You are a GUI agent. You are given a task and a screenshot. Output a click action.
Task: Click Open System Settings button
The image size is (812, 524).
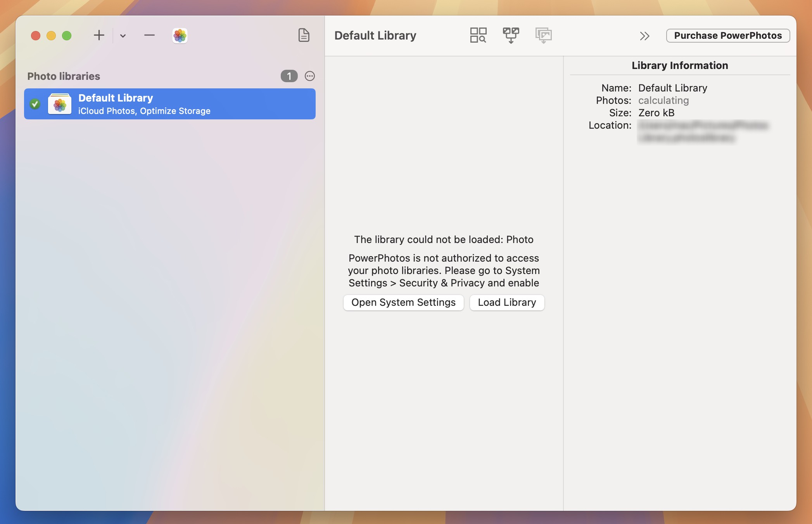tap(403, 302)
